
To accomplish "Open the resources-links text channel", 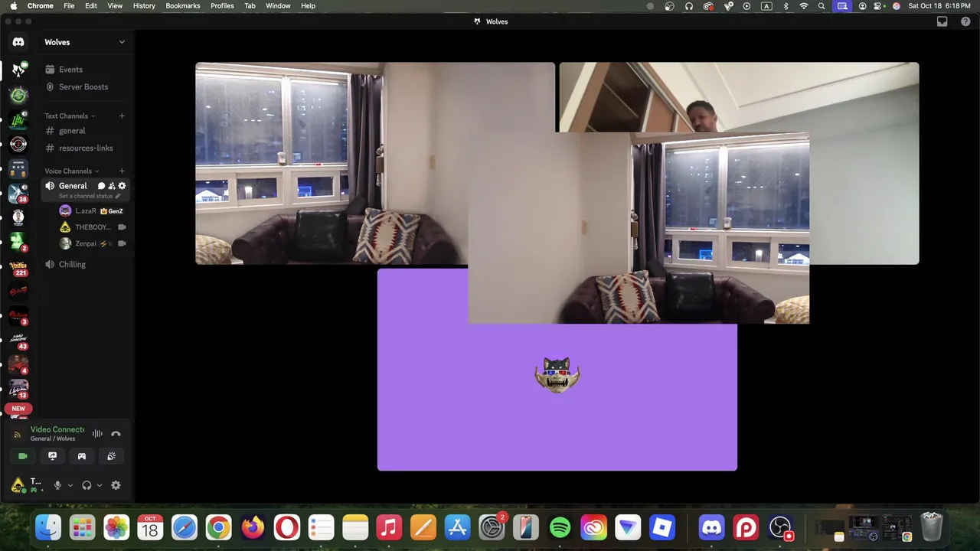I will click(85, 148).
